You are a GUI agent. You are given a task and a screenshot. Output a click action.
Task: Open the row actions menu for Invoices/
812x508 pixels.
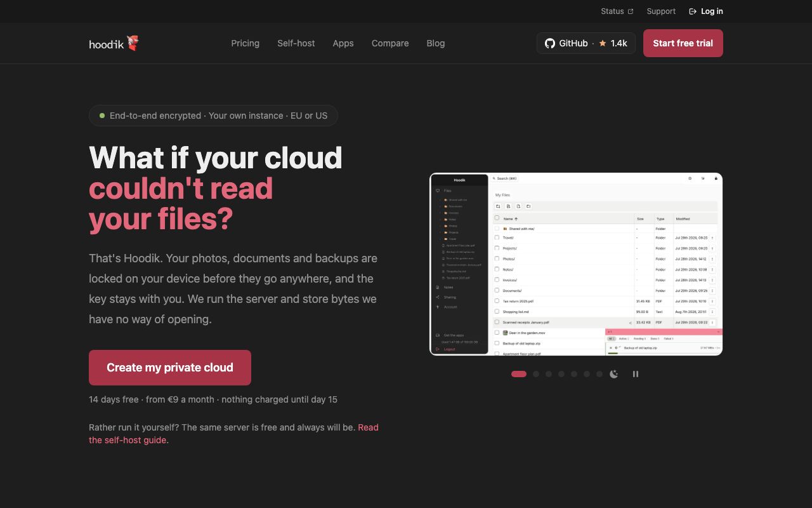point(712,280)
